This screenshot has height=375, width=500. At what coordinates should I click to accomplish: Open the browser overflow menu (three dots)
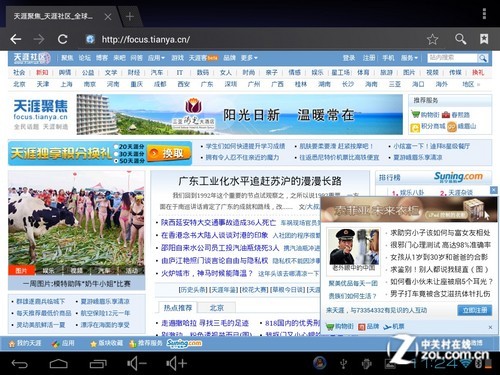tap(484, 14)
